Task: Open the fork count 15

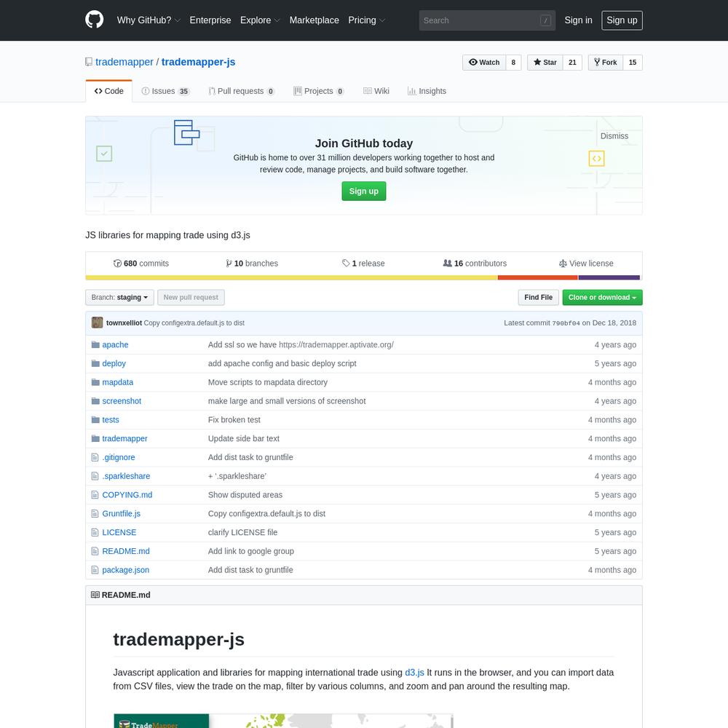Action: coord(633,62)
